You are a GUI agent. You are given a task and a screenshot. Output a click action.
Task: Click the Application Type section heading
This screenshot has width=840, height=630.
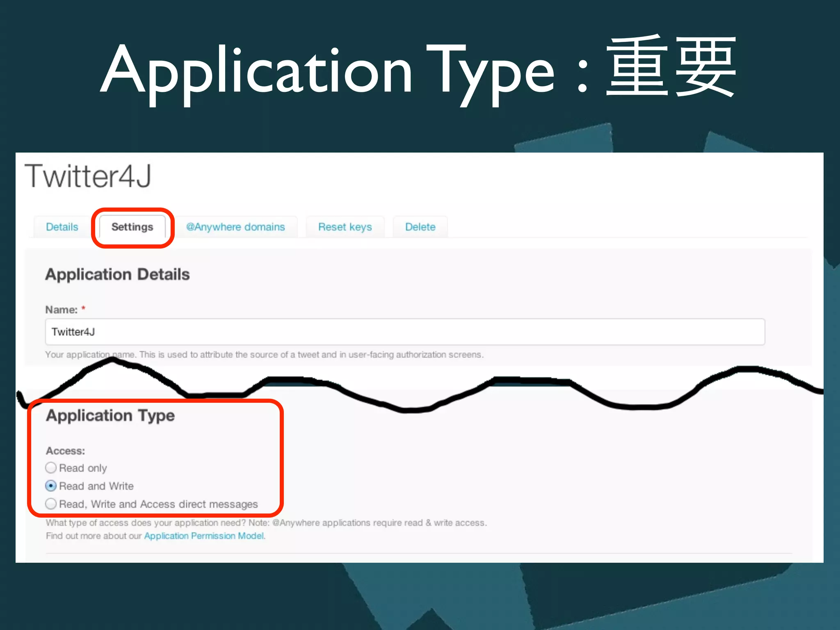(x=110, y=415)
